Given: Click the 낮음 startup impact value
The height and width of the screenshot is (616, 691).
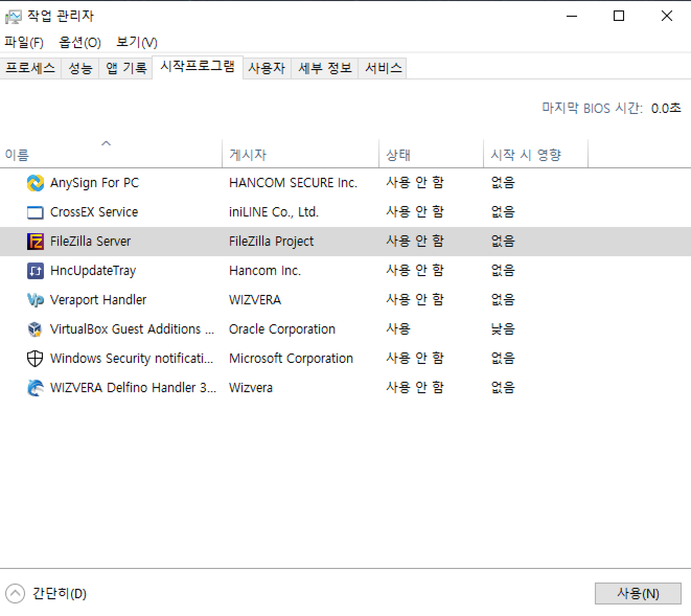Looking at the screenshot, I should click(x=503, y=329).
